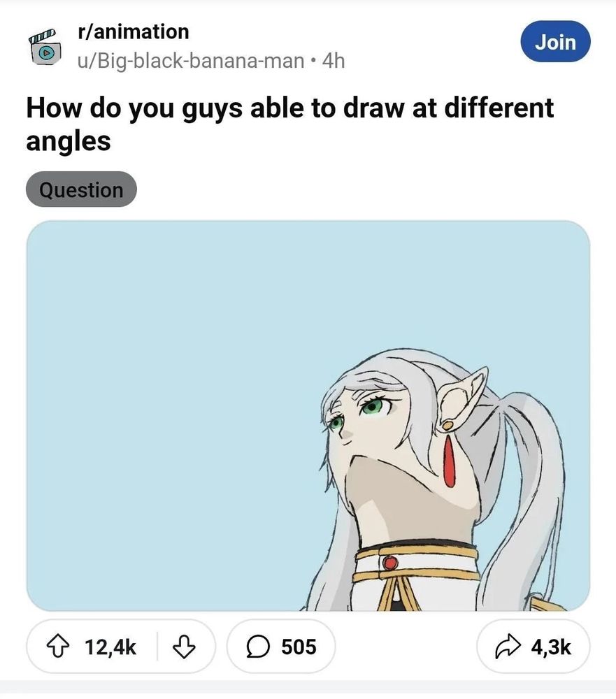Image resolution: width=616 pixels, height=699 pixels.
Task: Select the Question flair tag
Action: (80, 189)
